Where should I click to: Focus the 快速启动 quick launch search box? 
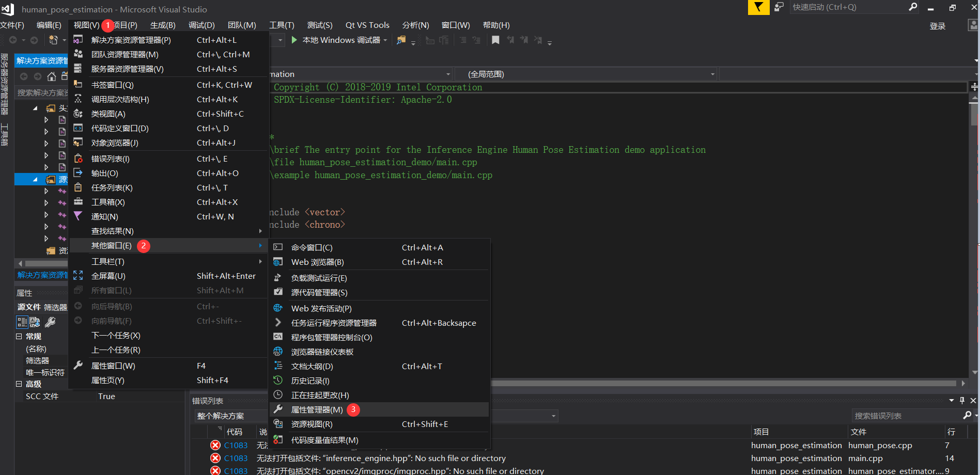click(849, 7)
